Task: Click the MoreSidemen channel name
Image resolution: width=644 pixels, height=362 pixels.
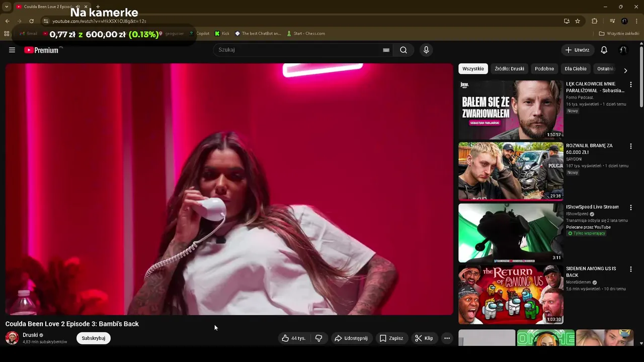Action: (579, 282)
